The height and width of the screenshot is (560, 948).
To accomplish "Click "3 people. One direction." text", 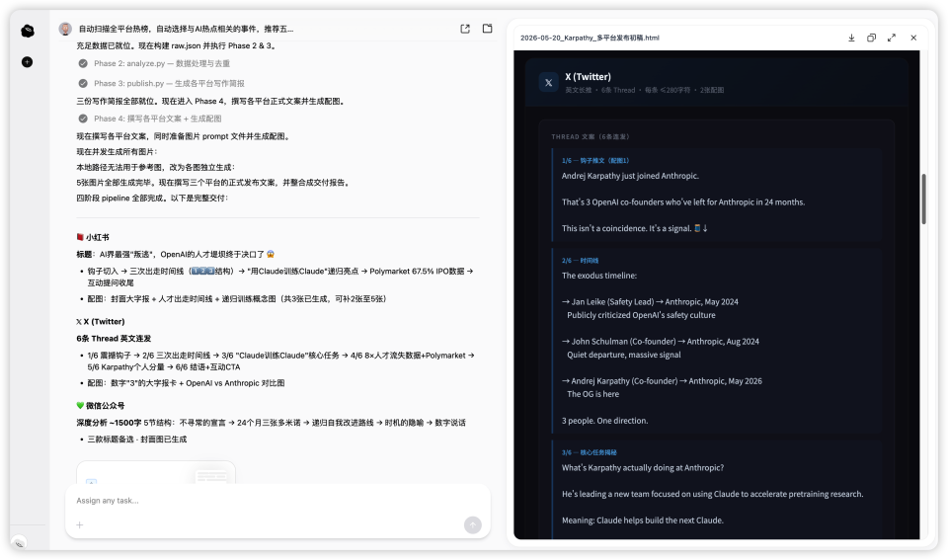I will click(604, 421).
